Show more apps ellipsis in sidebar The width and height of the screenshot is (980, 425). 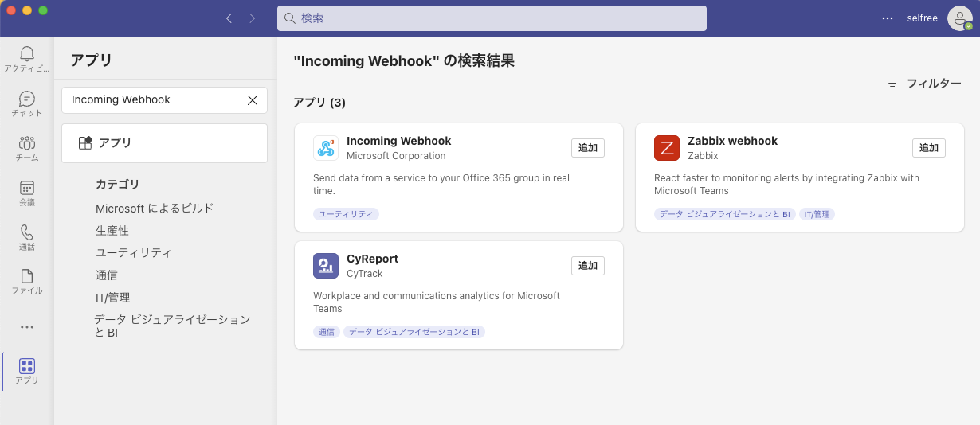pyautogui.click(x=27, y=326)
